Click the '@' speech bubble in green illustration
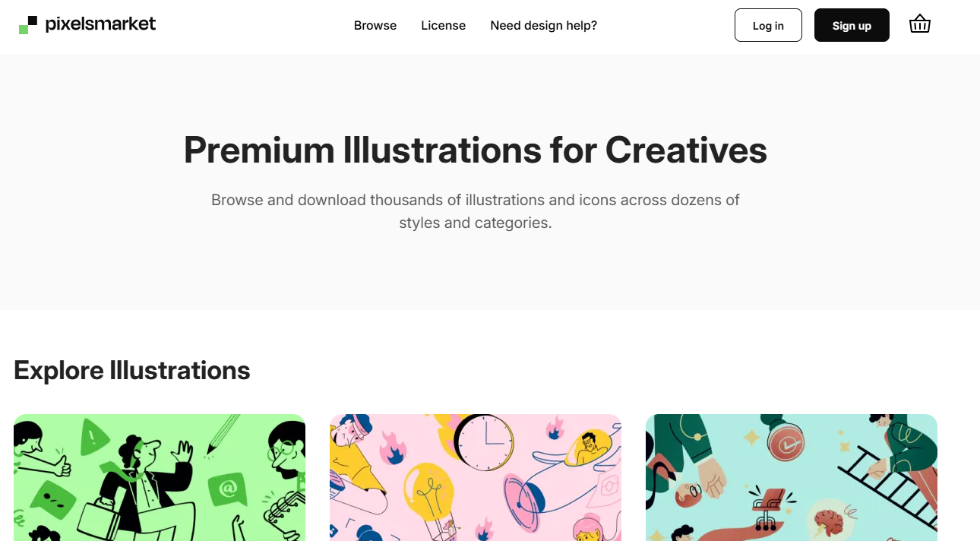The height and width of the screenshot is (541, 980). [x=228, y=489]
